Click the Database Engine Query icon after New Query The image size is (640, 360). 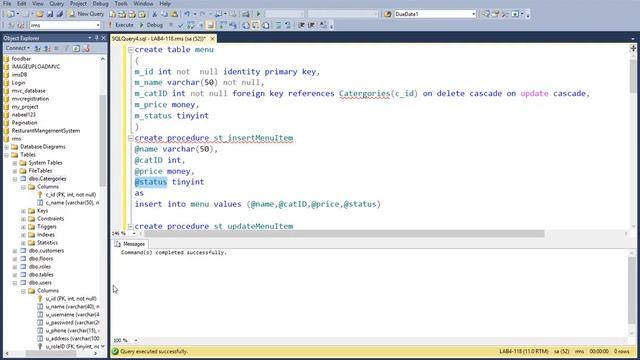coord(112,14)
